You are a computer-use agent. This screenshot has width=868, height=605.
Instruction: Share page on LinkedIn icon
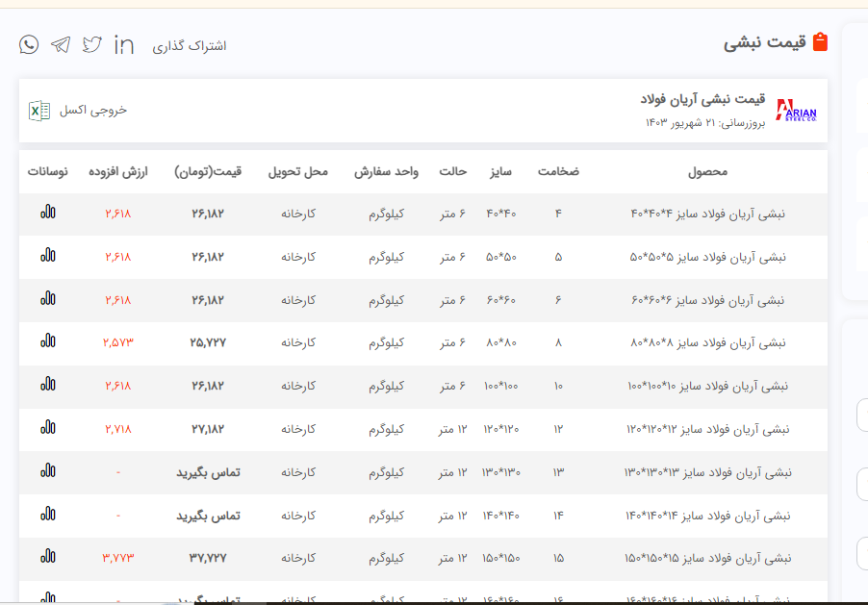click(124, 45)
